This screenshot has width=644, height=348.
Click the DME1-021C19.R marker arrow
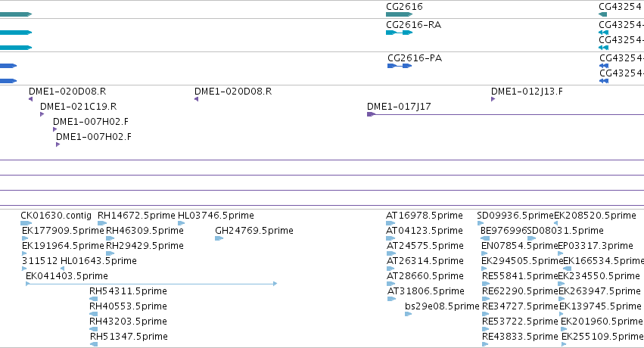[42, 114]
